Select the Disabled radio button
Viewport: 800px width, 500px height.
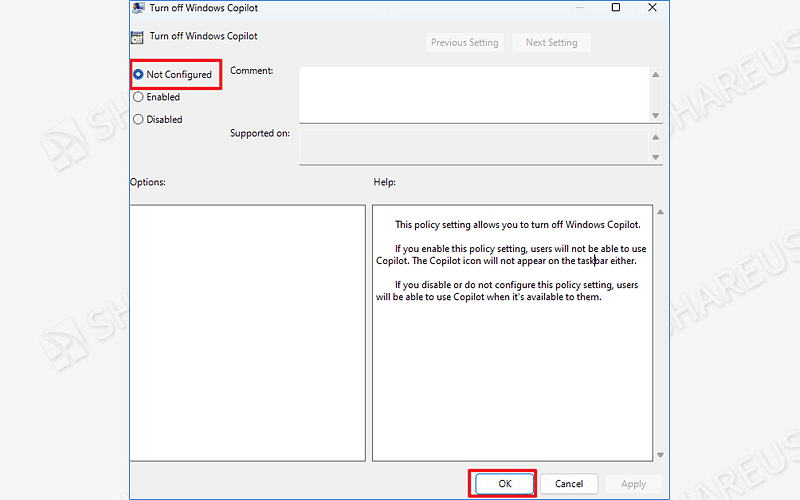[x=138, y=119]
